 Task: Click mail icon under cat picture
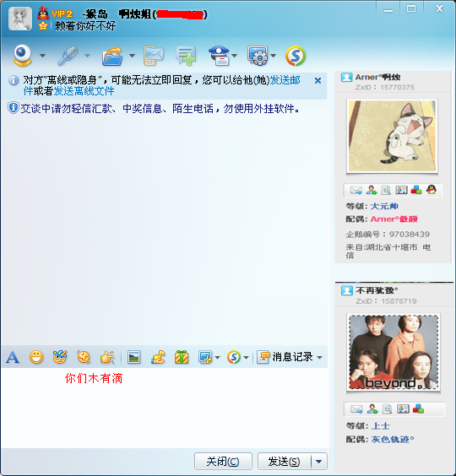click(x=356, y=191)
